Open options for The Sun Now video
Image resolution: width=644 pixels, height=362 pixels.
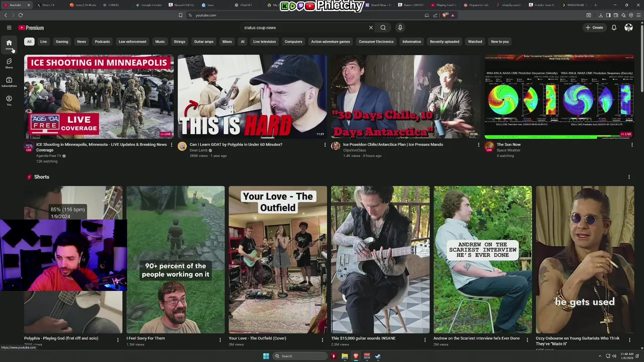632,145
